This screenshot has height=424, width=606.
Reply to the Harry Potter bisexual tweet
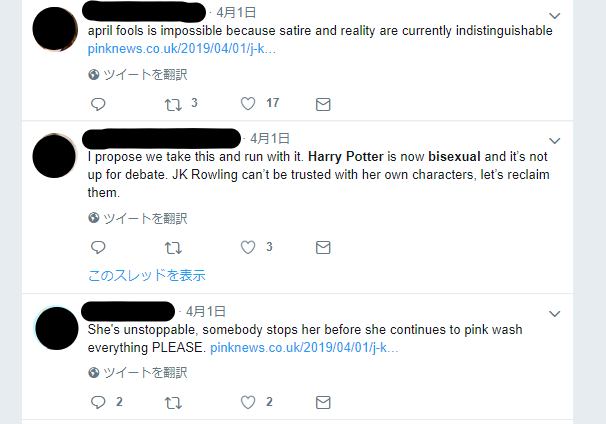click(98, 247)
